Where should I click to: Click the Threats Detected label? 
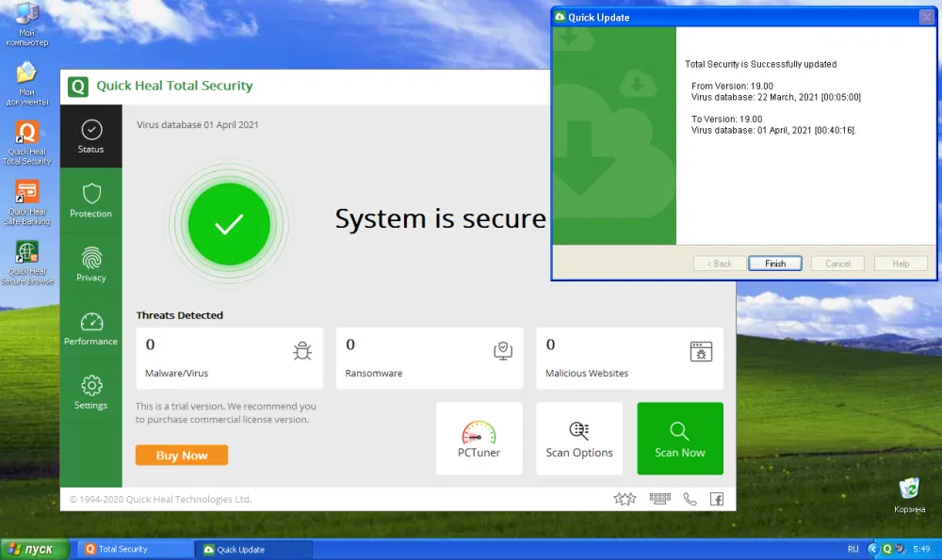(x=180, y=315)
